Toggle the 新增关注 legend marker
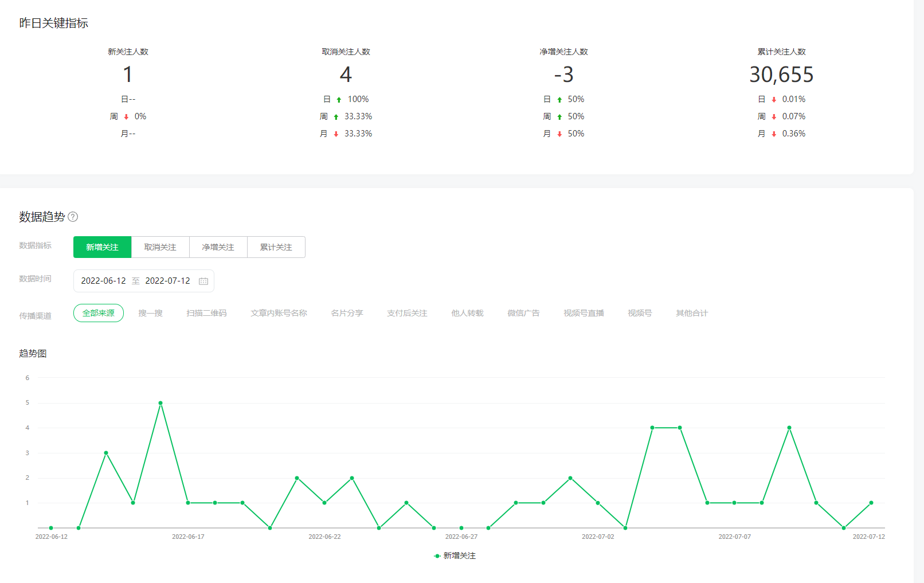 [437, 555]
